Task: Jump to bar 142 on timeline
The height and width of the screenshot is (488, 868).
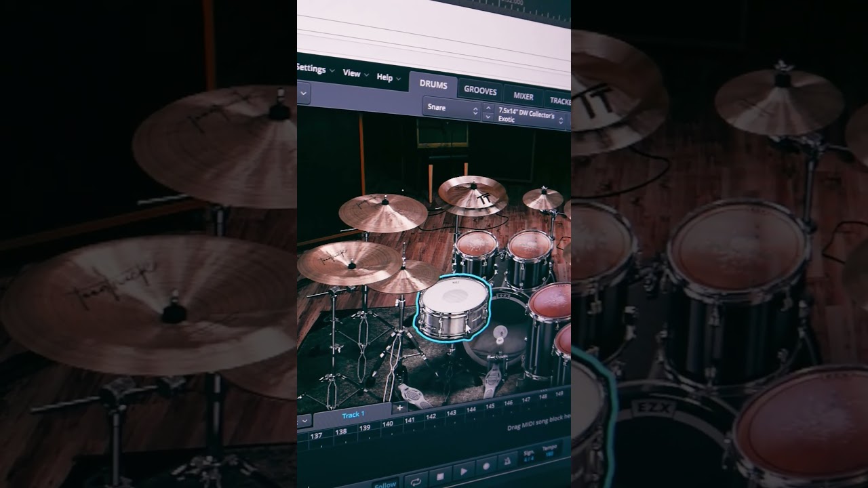Action: [431, 416]
